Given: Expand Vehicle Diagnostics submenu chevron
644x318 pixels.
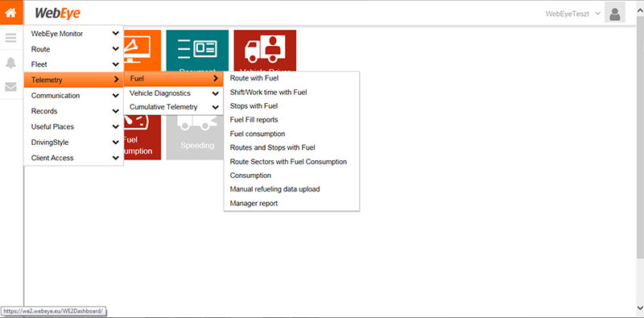Looking at the screenshot, I should (215, 93).
